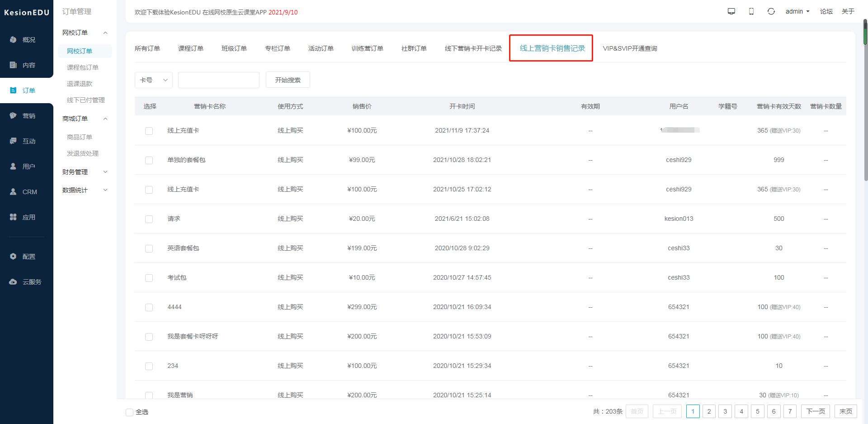The image size is (868, 424).
Task: Open the 云服务 cloud service sidebar icon
Action: [13, 282]
